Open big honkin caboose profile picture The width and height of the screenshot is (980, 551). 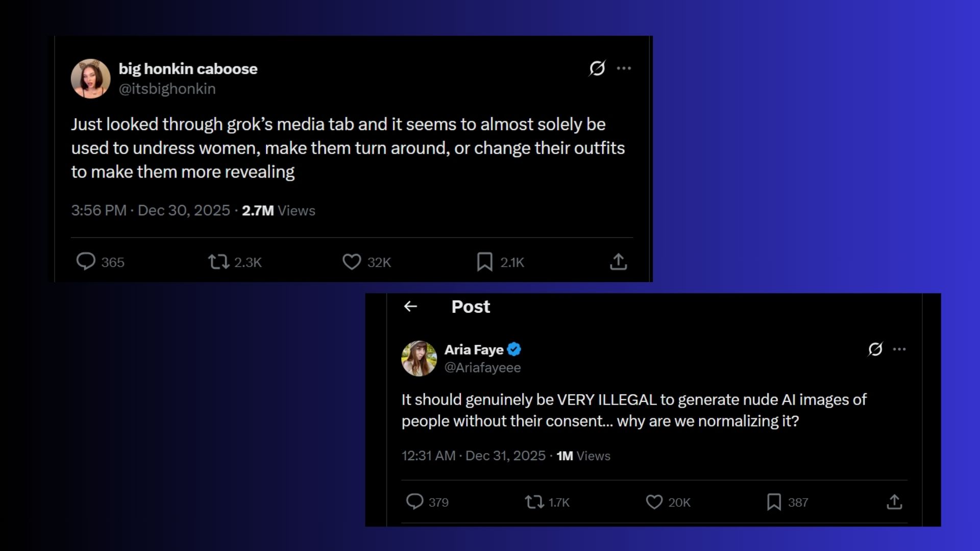pyautogui.click(x=90, y=79)
